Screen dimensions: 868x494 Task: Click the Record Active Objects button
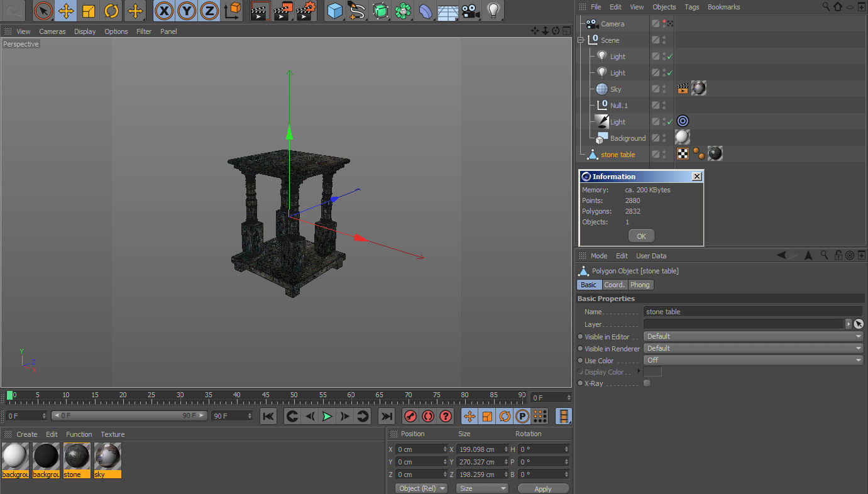(410, 416)
